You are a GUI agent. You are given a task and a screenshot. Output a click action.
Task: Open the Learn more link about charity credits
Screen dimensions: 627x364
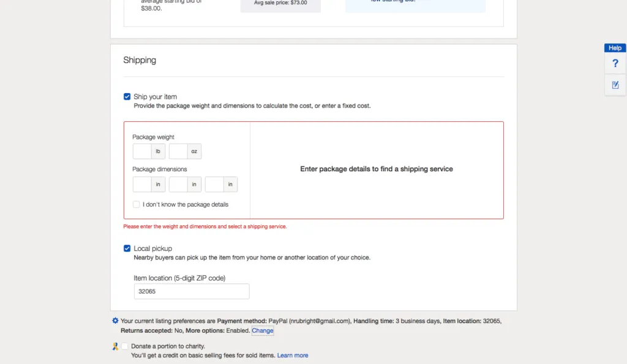(292, 355)
